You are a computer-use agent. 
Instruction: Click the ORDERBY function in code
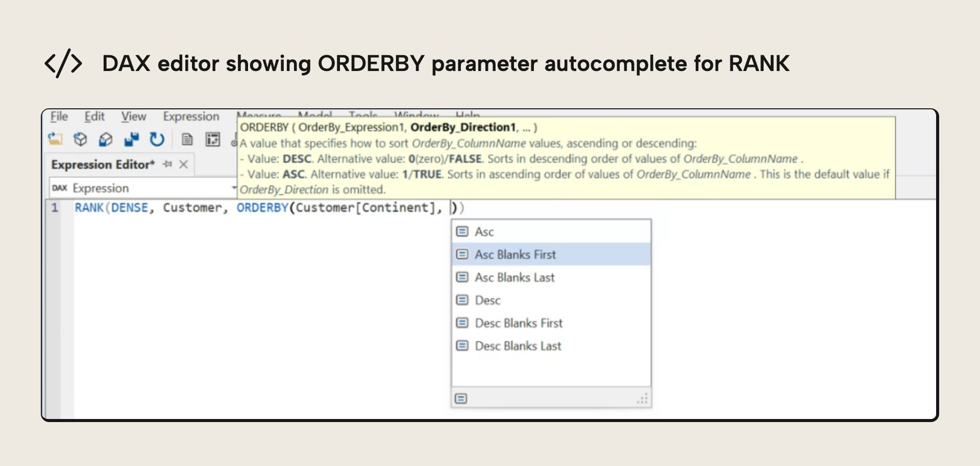[x=262, y=207]
